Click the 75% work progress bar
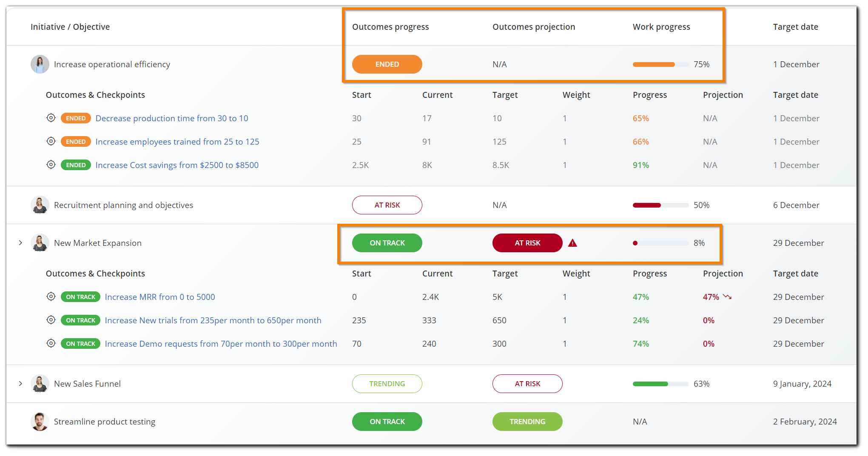Image resolution: width=868 pixels, height=456 pixels. tap(654, 64)
